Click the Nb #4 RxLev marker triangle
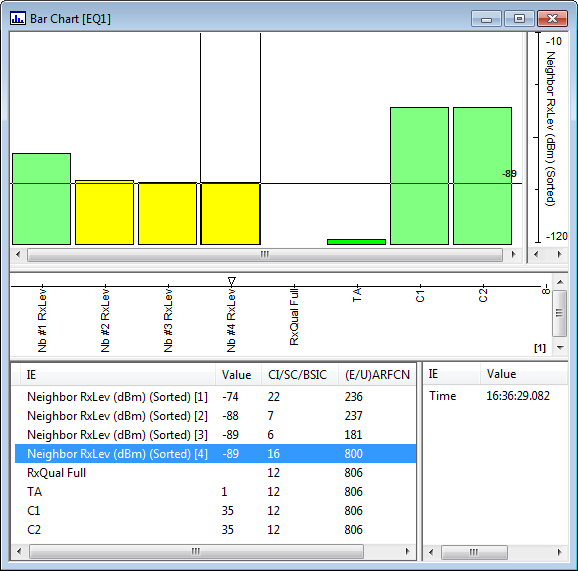Image resolution: width=578 pixels, height=571 pixels. (x=231, y=281)
